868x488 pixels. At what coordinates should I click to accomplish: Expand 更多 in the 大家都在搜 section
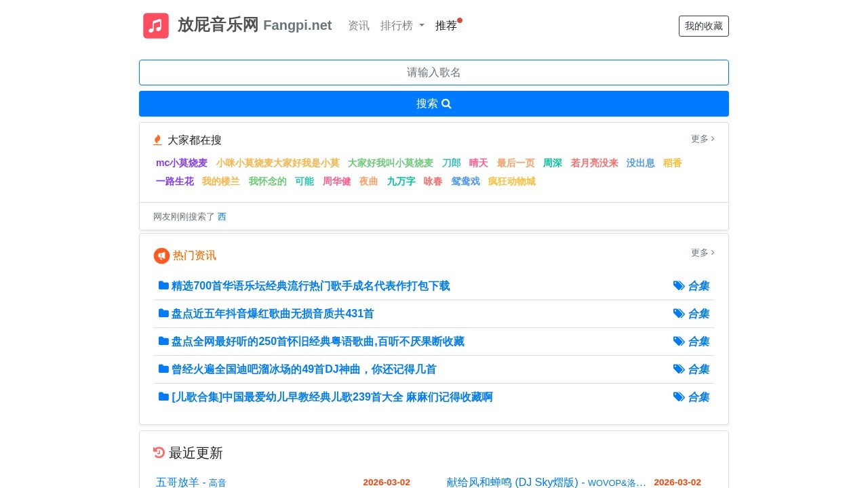coord(702,139)
